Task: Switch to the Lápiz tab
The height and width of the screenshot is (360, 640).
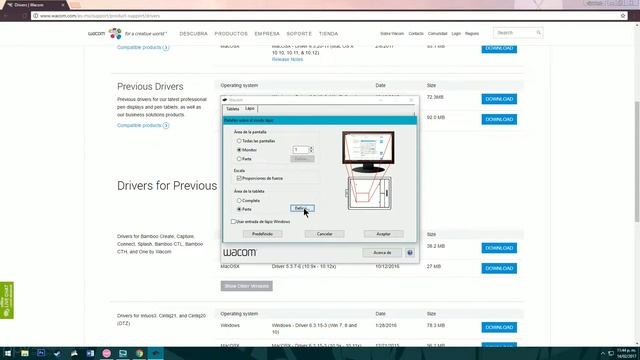Action: (x=250, y=109)
